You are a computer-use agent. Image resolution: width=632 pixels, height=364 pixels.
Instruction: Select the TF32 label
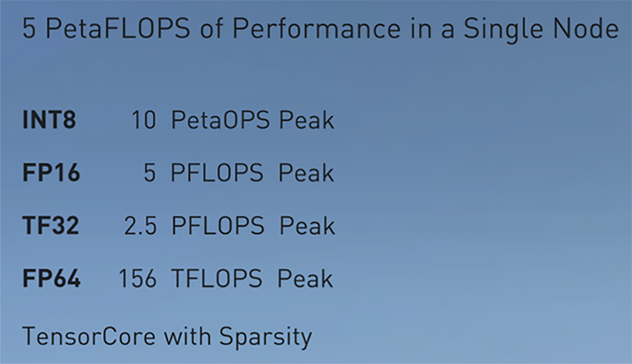click(x=51, y=226)
